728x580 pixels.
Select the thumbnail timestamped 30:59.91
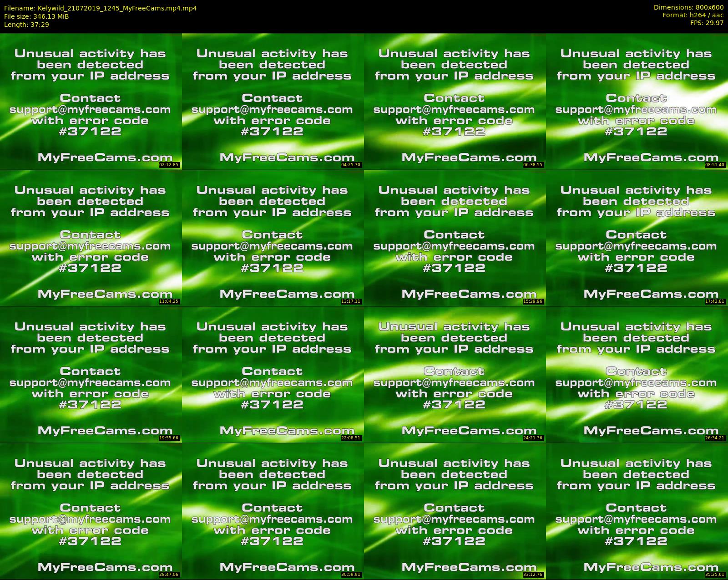pos(273,511)
